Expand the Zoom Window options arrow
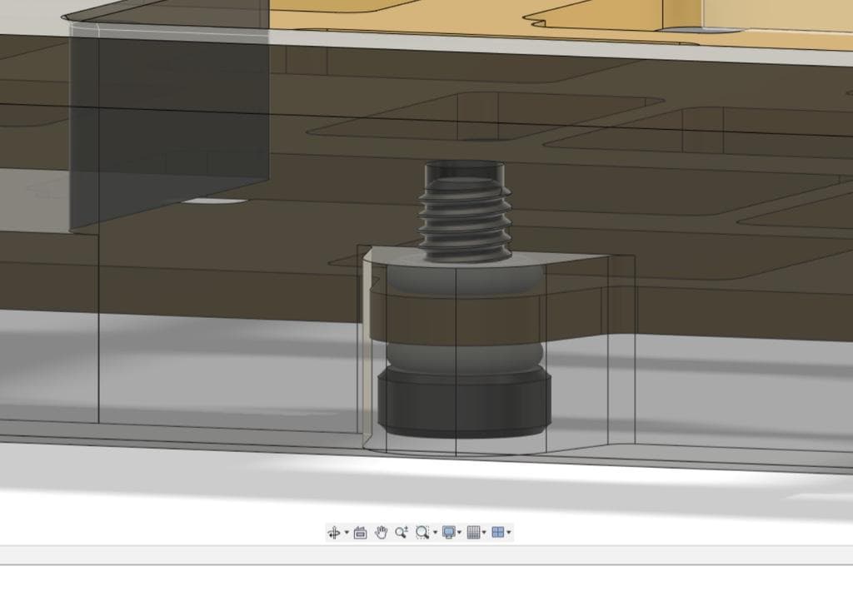The image size is (853, 616). click(x=435, y=534)
